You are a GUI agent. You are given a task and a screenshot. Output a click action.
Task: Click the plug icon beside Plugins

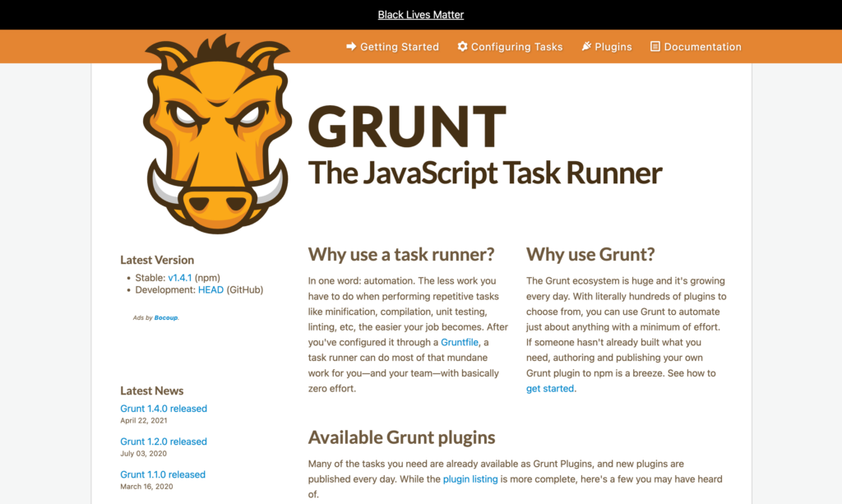coord(586,47)
